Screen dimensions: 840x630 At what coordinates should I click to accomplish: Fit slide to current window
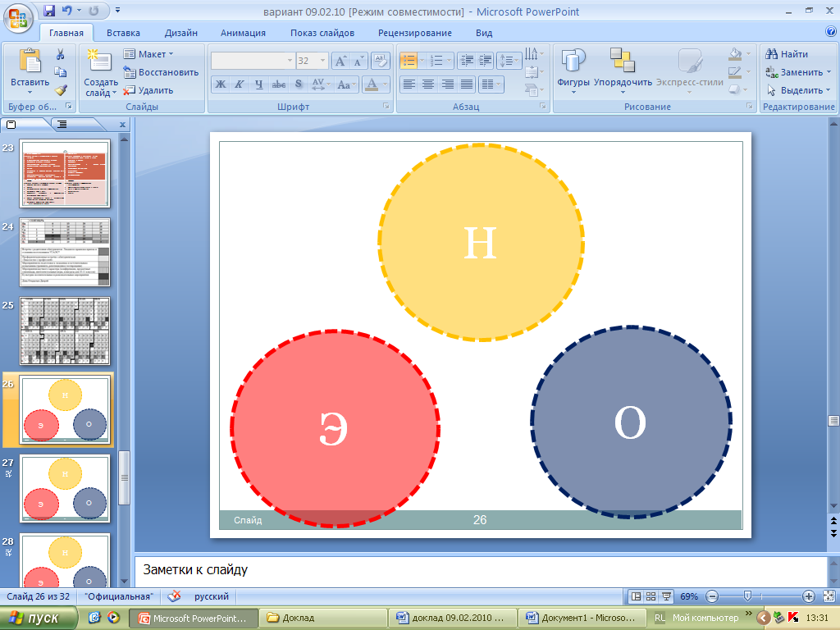point(829,596)
